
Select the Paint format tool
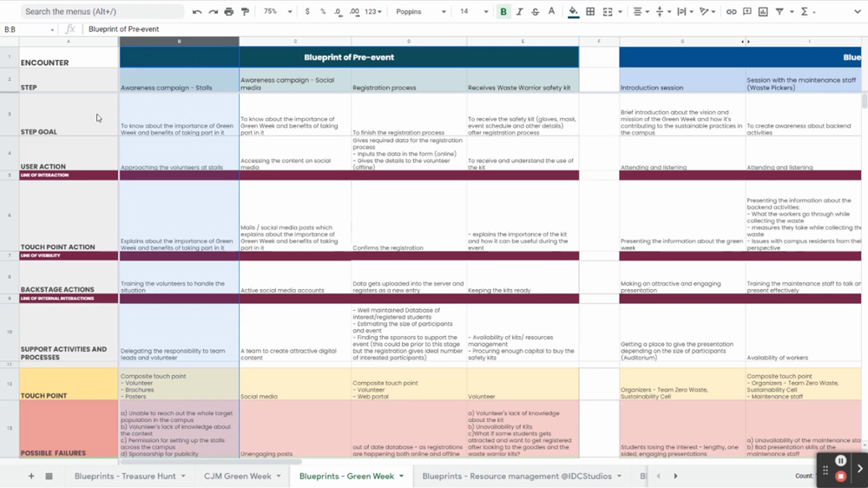246,11
